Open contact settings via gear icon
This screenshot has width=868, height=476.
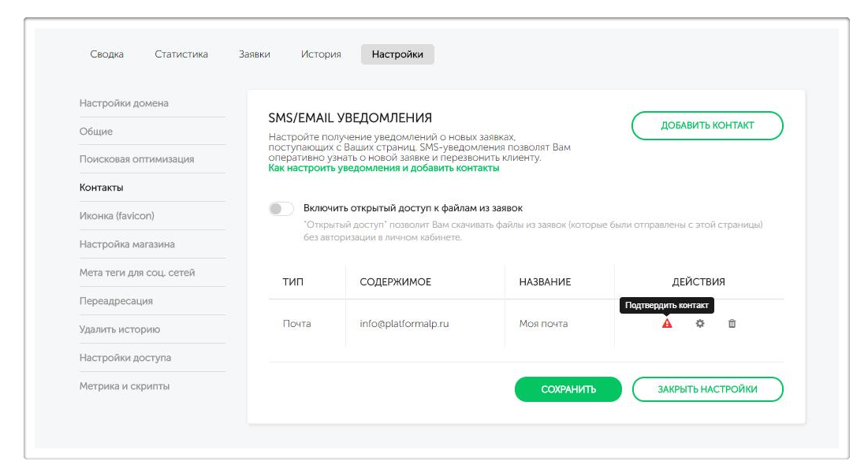(699, 323)
